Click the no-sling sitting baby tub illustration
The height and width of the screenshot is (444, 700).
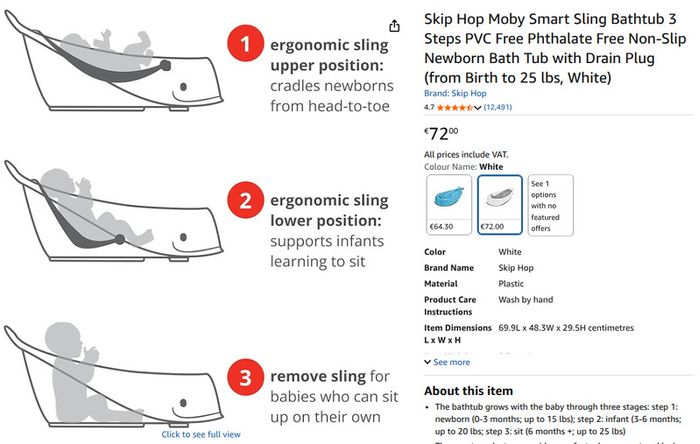(113, 375)
